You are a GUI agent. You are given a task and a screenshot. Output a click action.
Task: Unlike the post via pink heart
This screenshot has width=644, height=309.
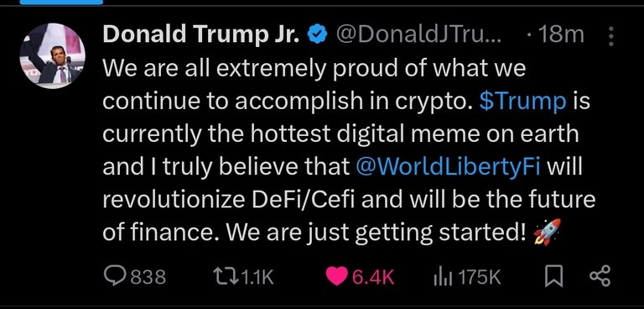pos(336,276)
